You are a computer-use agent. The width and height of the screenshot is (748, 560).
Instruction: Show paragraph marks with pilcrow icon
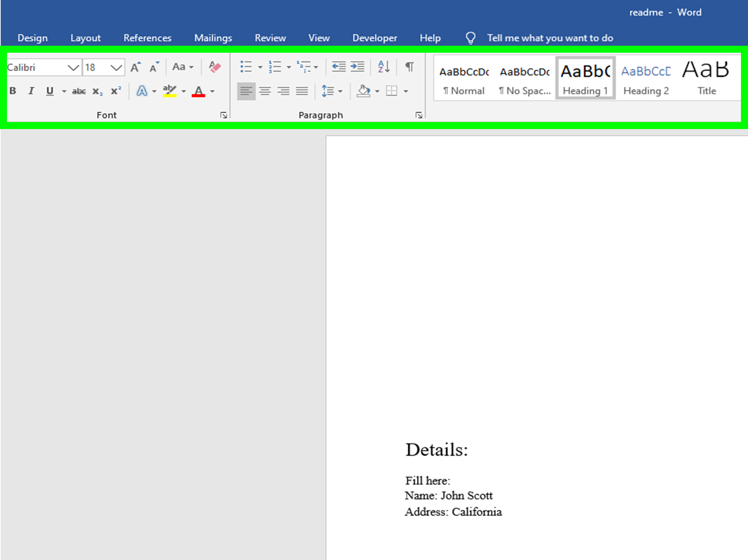click(410, 66)
